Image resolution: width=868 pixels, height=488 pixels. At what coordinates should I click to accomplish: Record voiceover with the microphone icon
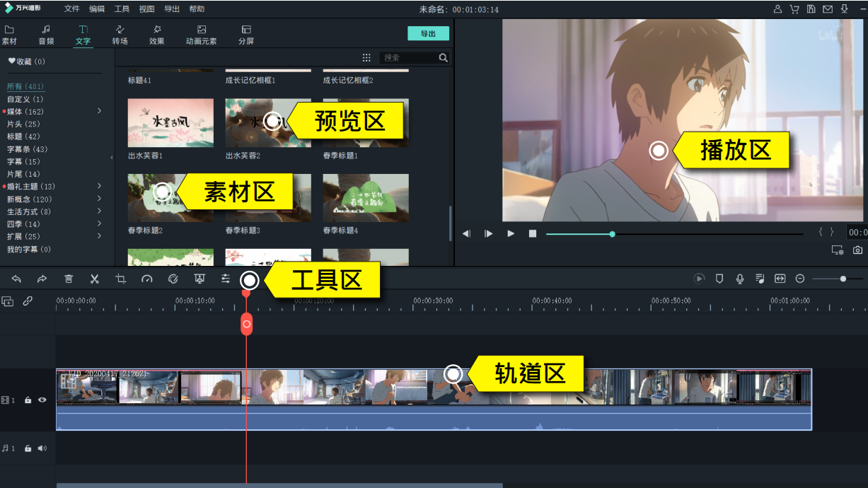coord(740,279)
